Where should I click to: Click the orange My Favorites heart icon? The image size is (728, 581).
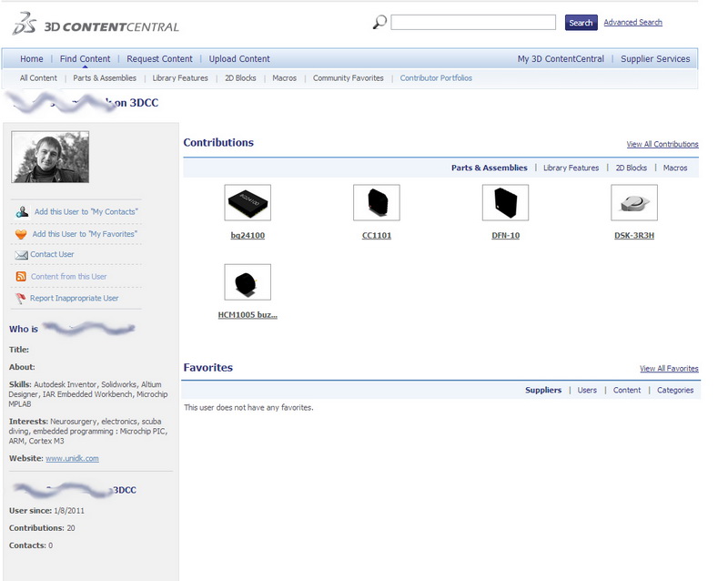[x=21, y=234]
